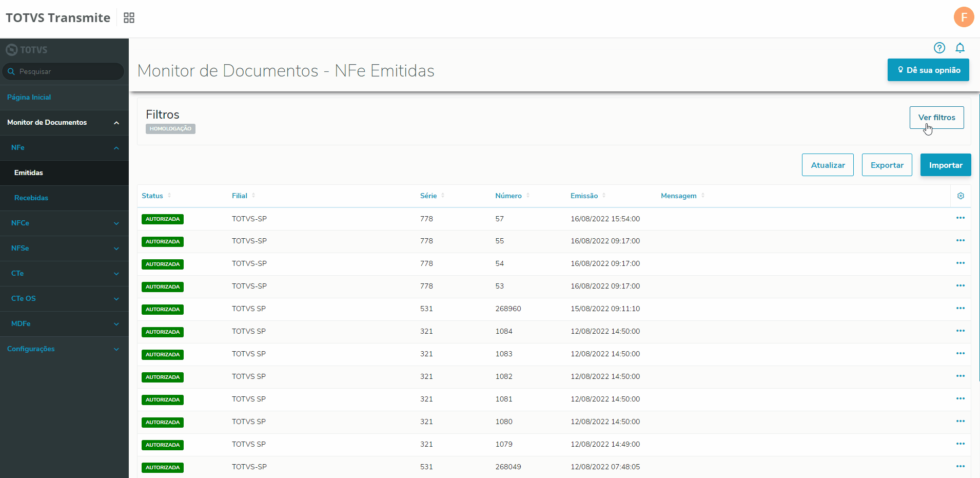Click the Exportar button
The height and width of the screenshot is (478, 980).
887,165
